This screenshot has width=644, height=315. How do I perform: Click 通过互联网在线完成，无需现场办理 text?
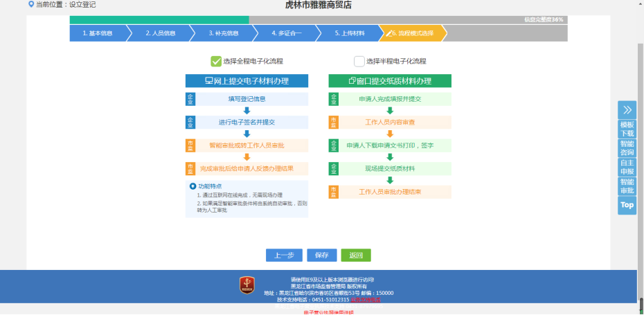tap(240, 195)
